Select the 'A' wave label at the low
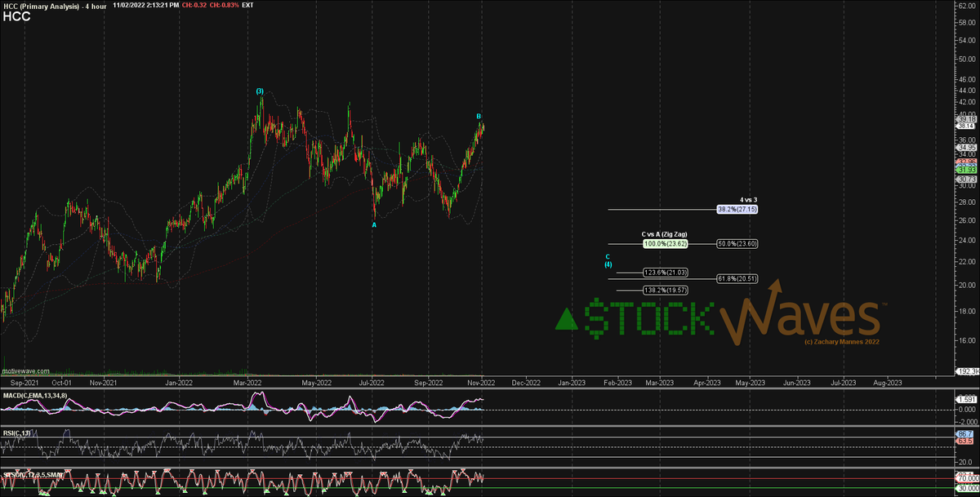This screenshot has width=980, height=497. 374,224
